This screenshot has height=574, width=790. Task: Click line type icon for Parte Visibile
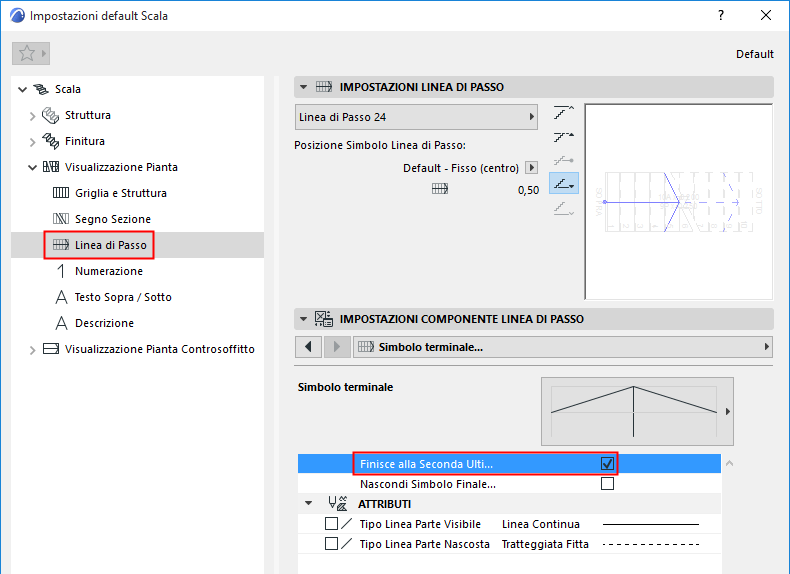[x=346, y=524]
